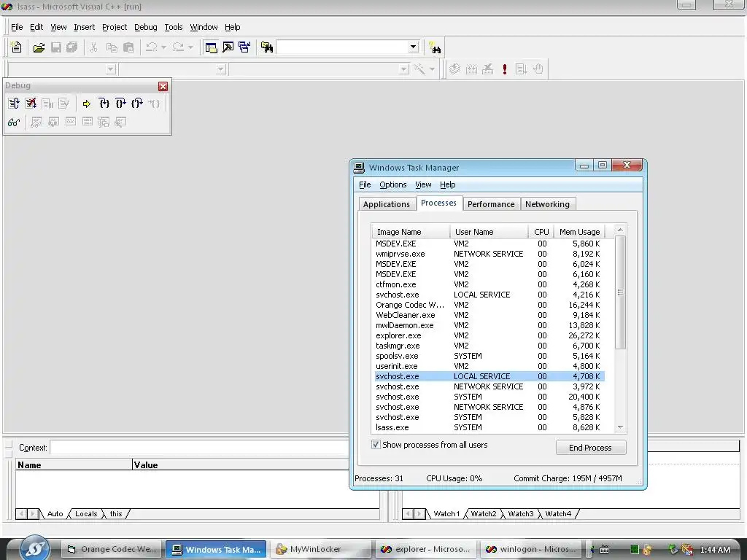Close the Debug toolbar with red X
Viewport: 747px width, 560px height.
point(163,86)
